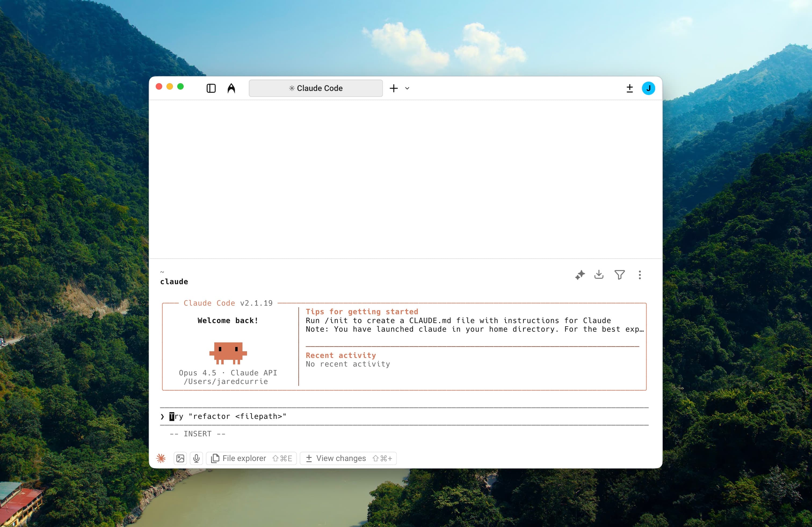Click the Warp agent mode logo icon

point(231,88)
